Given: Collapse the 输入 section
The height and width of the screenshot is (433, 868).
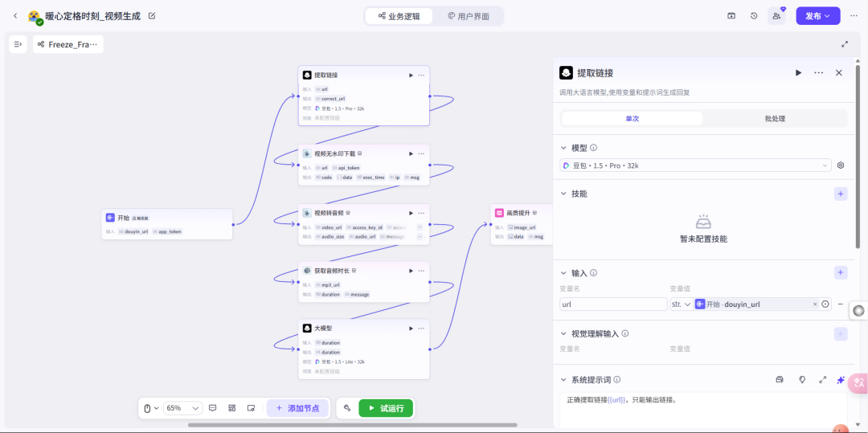Looking at the screenshot, I should click(x=563, y=272).
